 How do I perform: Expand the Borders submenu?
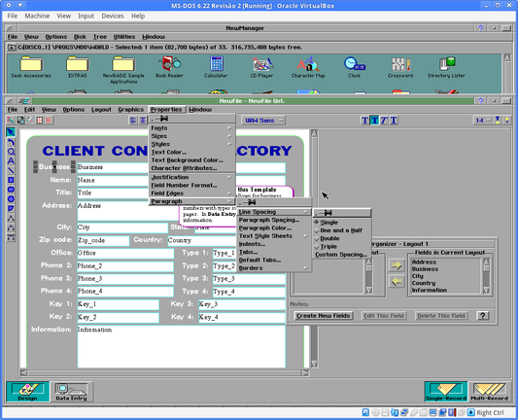pos(274,268)
